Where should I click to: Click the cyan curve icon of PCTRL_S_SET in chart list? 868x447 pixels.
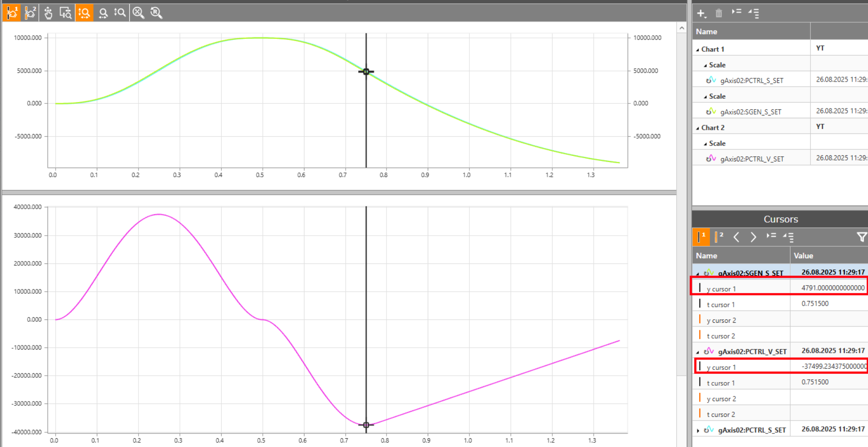pos(711,80)
